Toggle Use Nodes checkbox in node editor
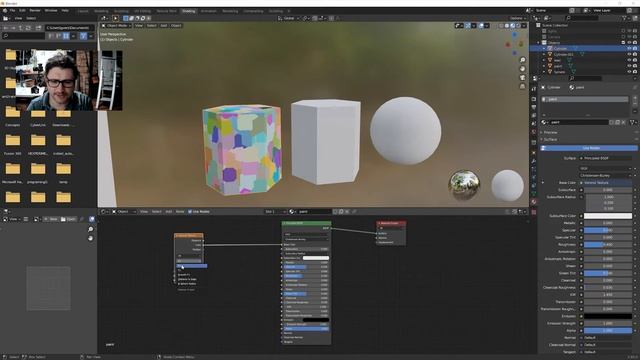This screenshot has width=640, height=360. coord(190,211)
